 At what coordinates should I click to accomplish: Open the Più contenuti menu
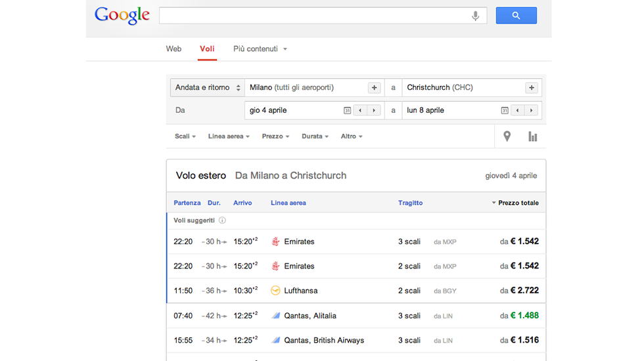(260, 49)
